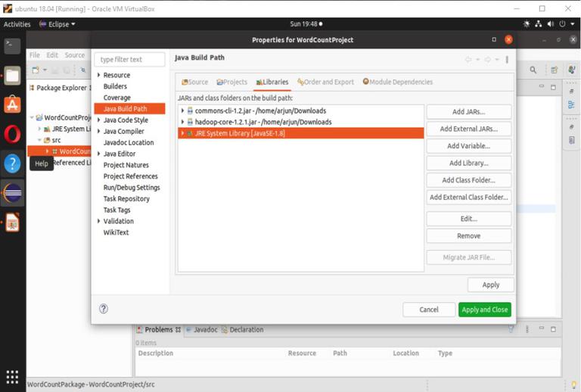Click the power icon in the top bar
Screen dimensions: 581x392
(563, 24)
